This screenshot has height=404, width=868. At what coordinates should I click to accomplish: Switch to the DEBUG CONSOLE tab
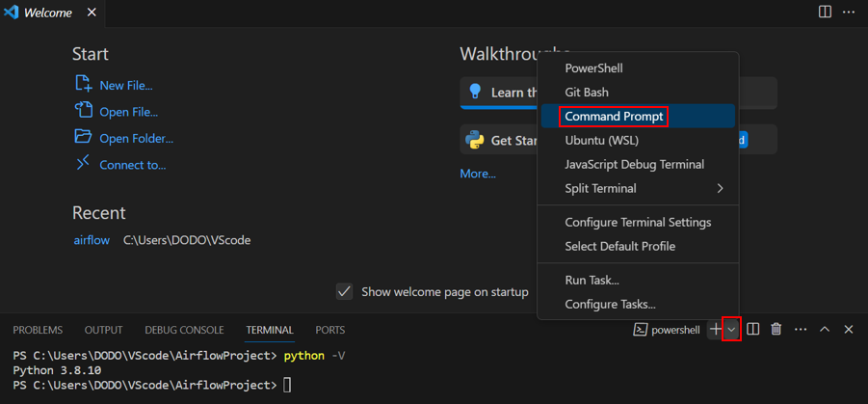click(184, 331)
